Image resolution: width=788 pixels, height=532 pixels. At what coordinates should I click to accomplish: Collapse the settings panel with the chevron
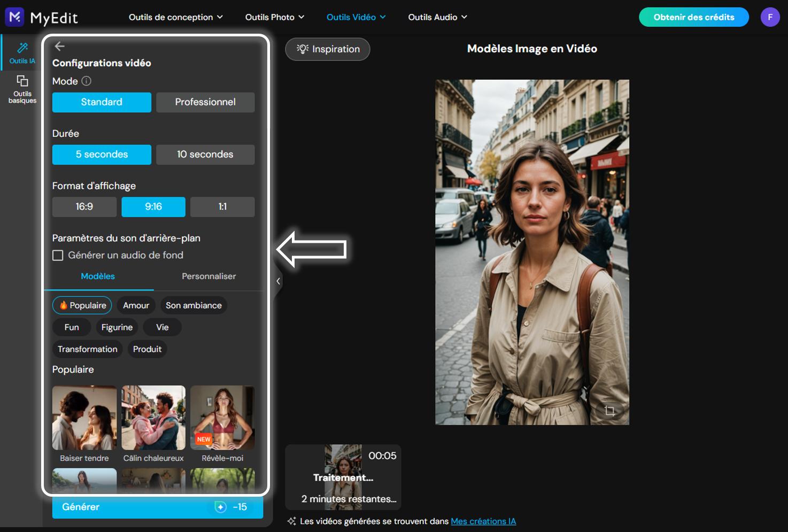tap(277, 281)
